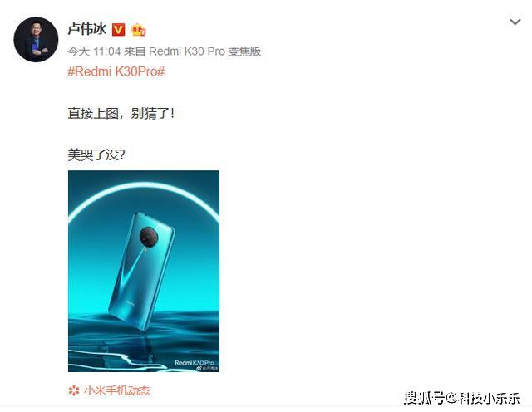Click the membership crown badge icon

click(139, 30)
